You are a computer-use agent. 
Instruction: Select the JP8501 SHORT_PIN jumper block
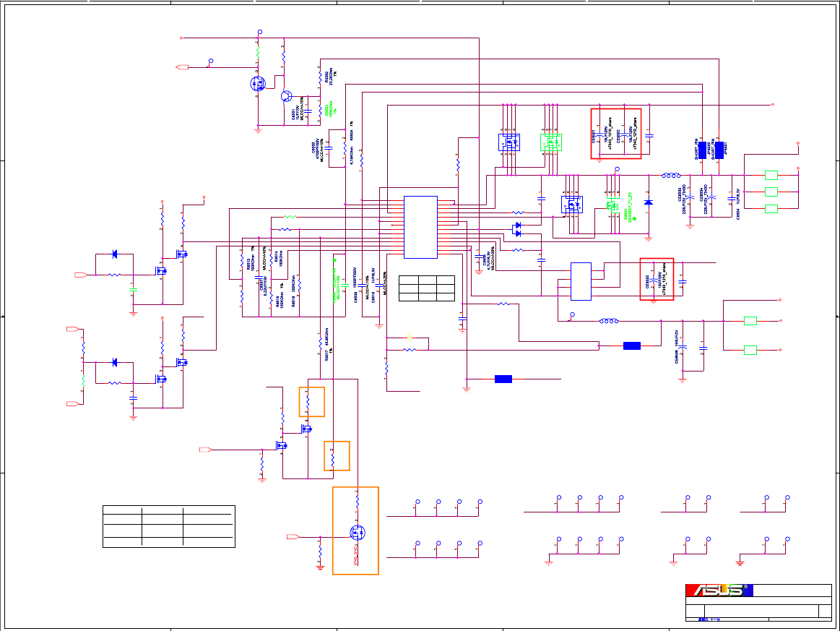719,150
